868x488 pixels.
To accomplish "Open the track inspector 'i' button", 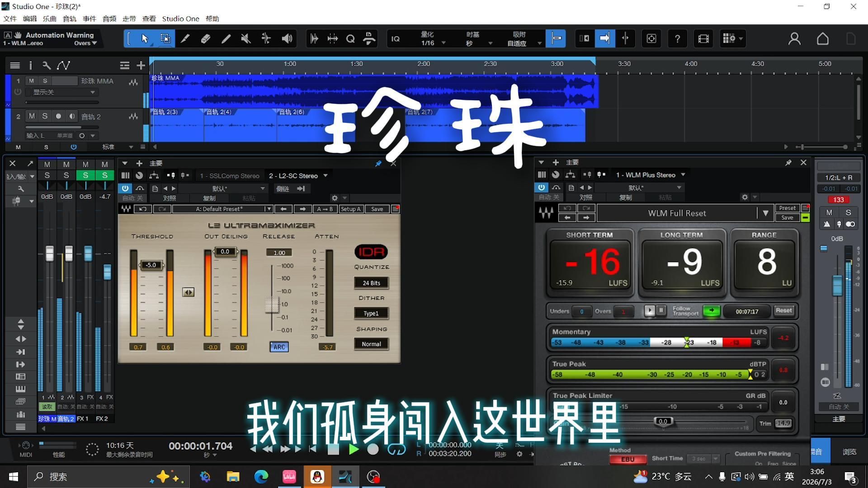I will click(x=31, y=66).
